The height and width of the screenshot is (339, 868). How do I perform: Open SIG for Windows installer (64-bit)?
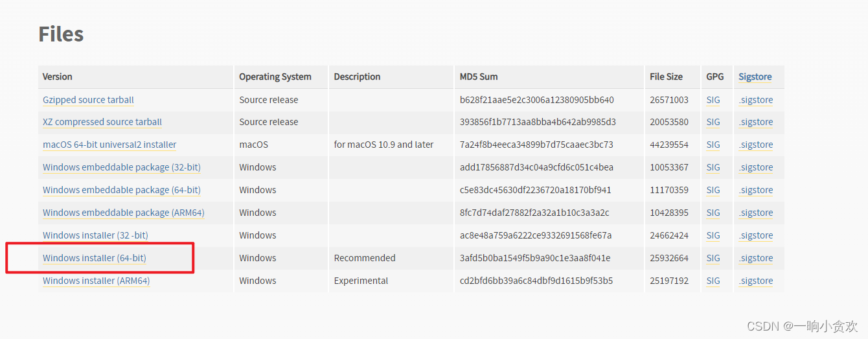(713, 258)
